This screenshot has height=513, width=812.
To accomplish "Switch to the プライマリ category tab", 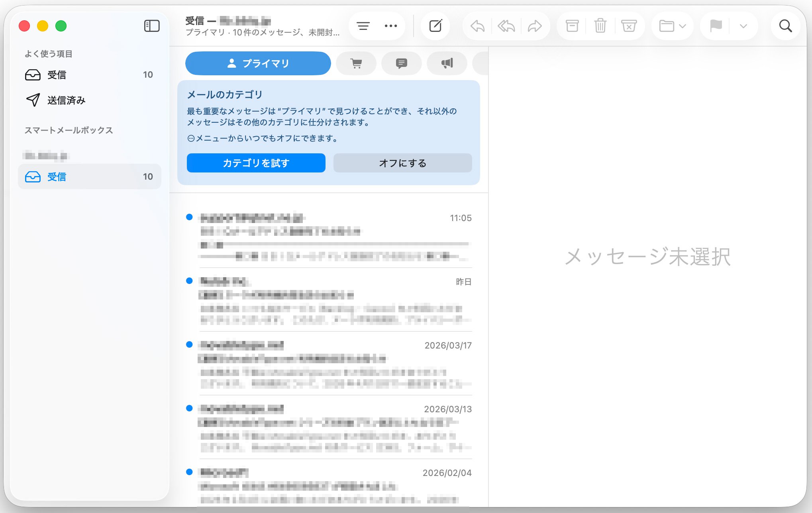I will (x=258, y=63).
